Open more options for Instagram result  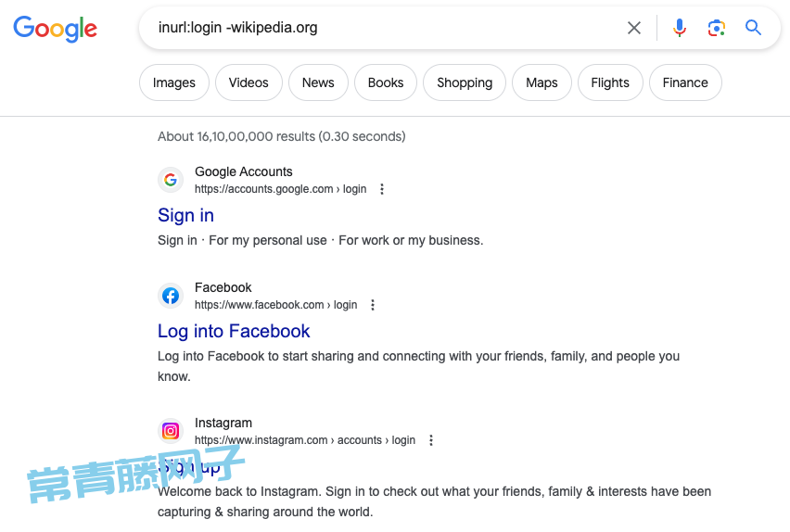pos(431,440)
